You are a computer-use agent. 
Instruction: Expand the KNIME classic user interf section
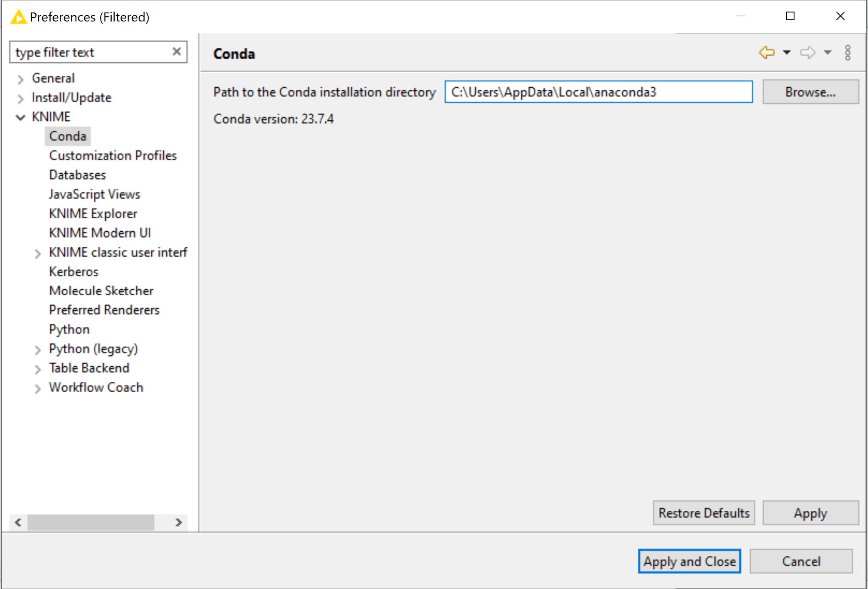(38, 252)
